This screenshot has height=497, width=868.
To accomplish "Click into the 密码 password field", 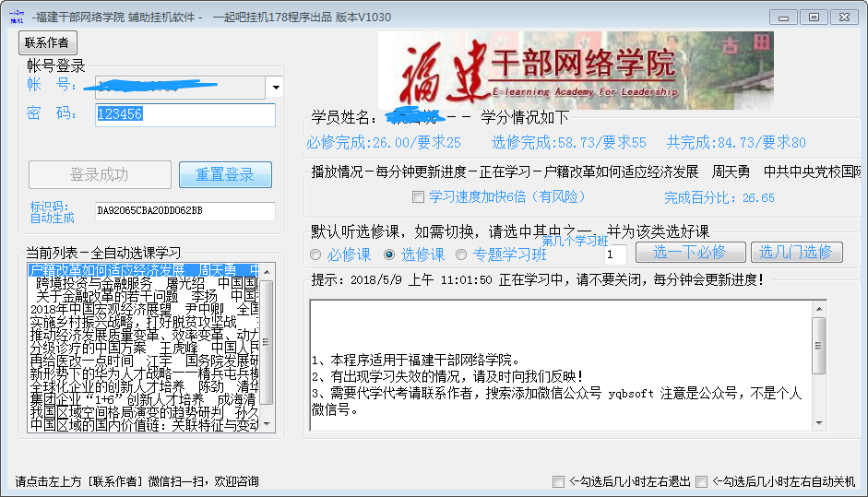I will click(184, 114).
